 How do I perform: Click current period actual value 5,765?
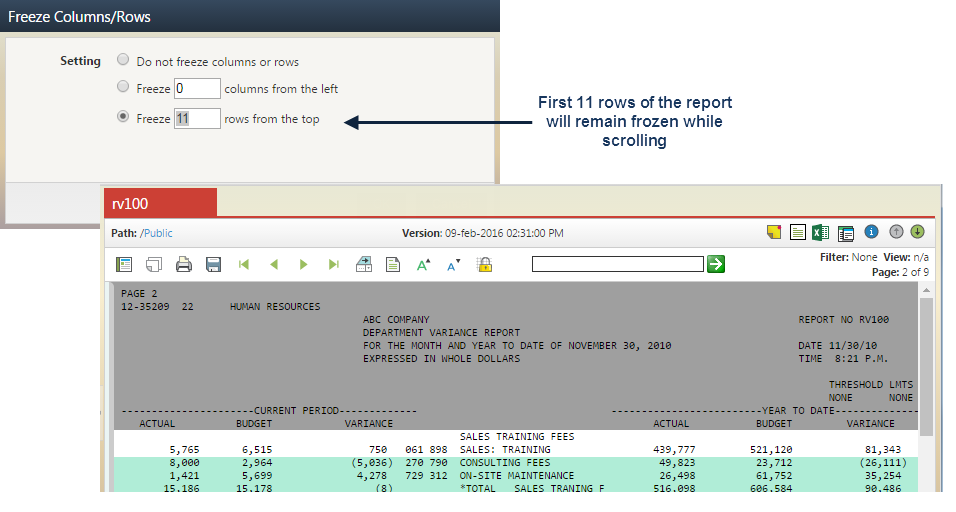pyautogui.click(x=184, y=449)
